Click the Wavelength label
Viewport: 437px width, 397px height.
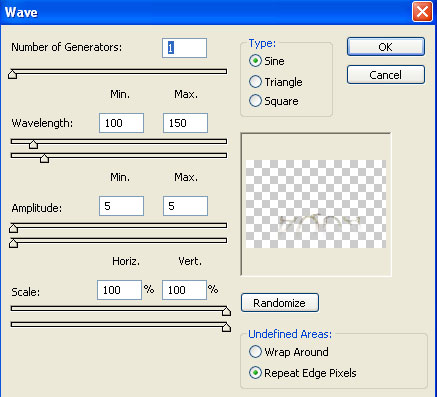(42, 123)
